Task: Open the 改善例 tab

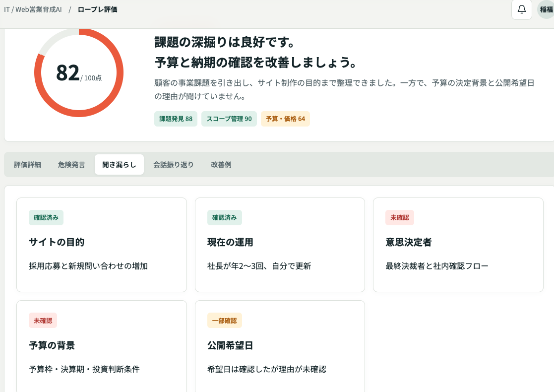Action: point(221,165)
